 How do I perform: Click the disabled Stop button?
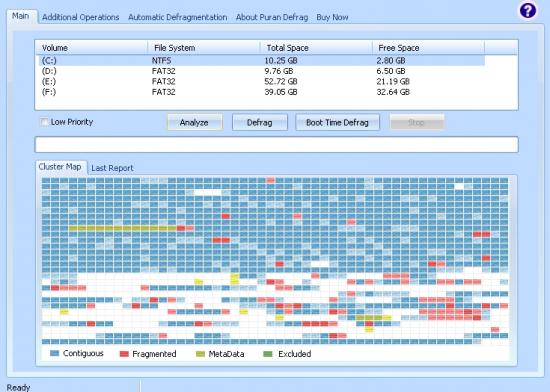coord(417,122)
